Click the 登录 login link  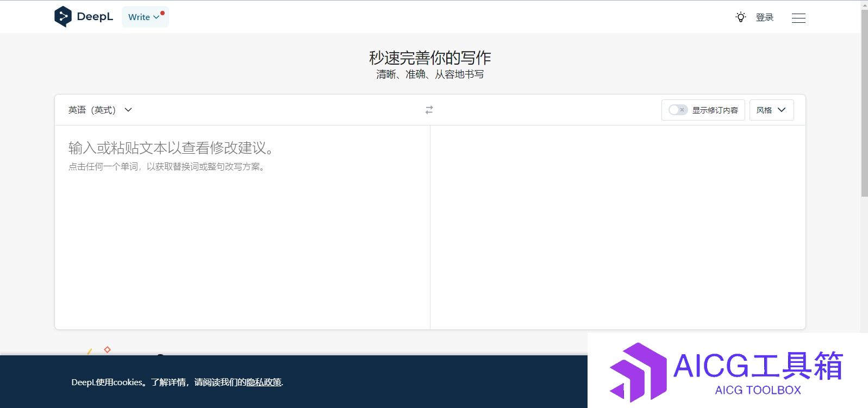(764, 17)
